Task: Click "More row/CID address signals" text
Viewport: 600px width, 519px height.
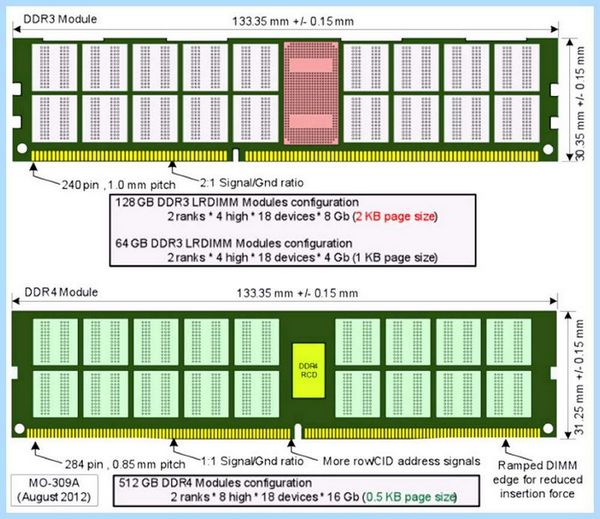Action: coord(401,461)
